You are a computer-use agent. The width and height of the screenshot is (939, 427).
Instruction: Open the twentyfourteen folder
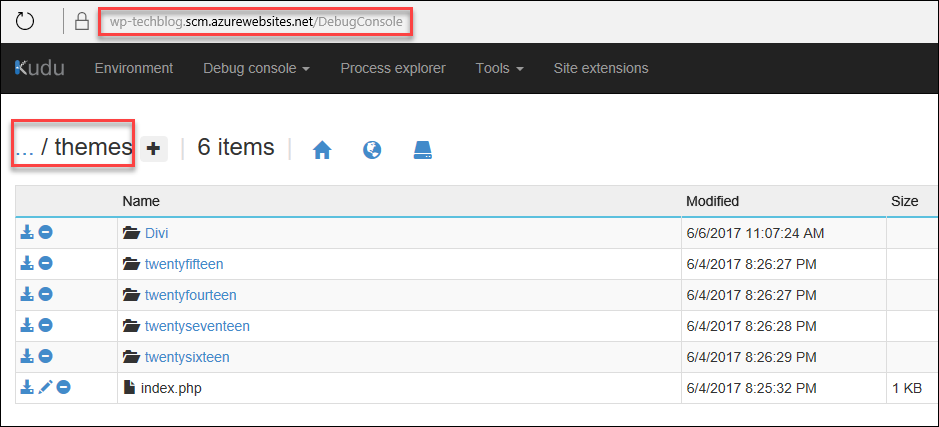(x=190, y=295)
